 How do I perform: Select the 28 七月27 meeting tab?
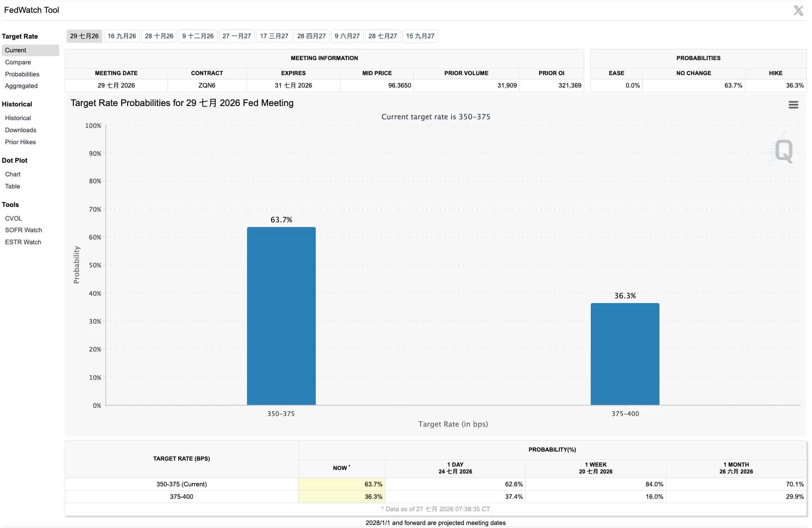coord(383,36)
